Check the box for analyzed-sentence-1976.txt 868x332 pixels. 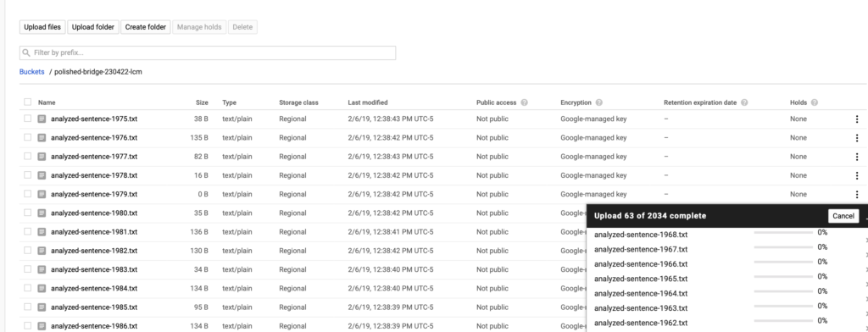pos(28,137)
